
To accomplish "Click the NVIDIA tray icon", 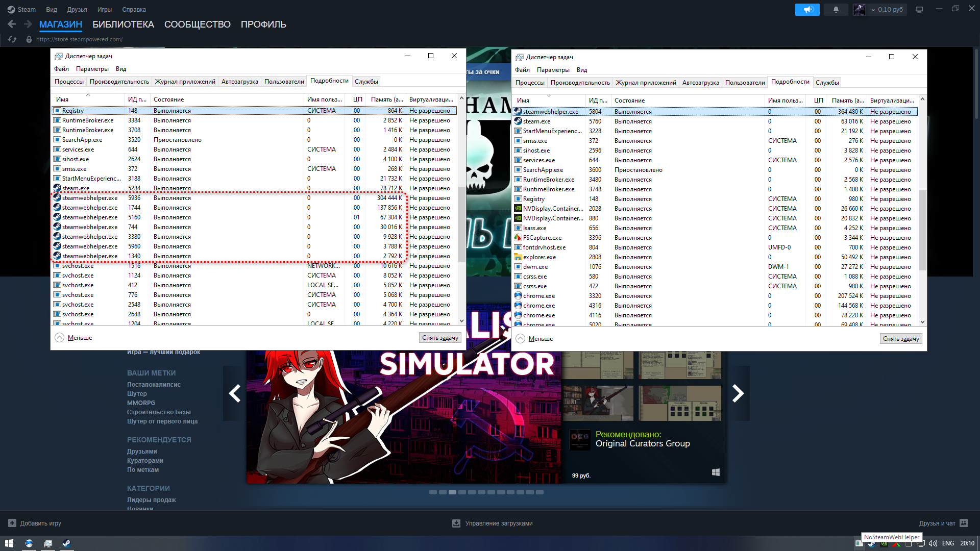I will point(884,543).
